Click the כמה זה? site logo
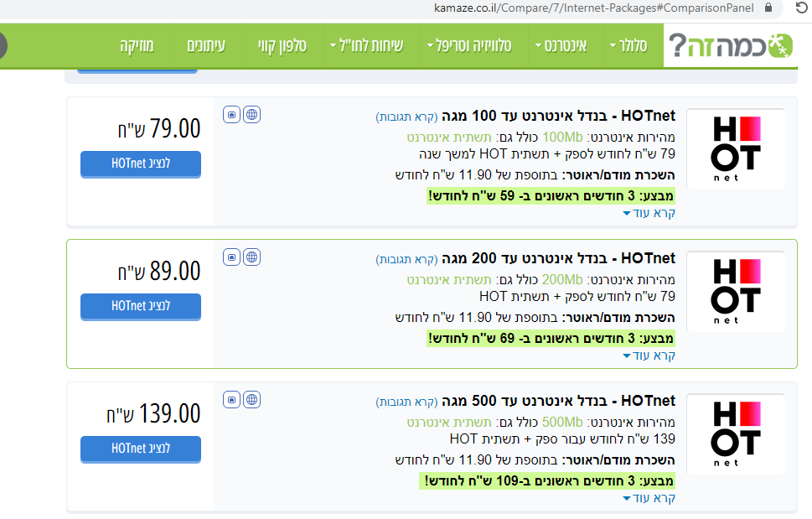 click(730, 45)
